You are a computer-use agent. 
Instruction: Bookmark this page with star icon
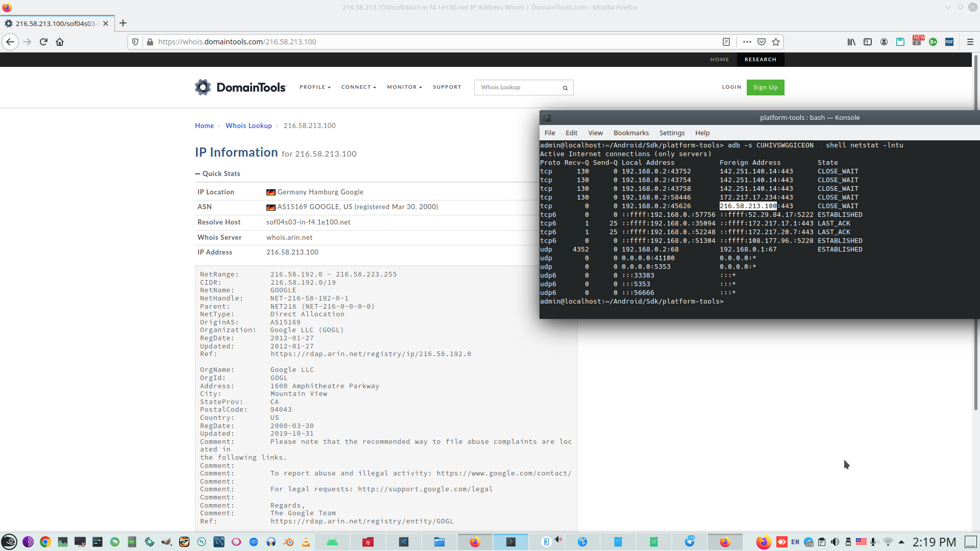(776, 42)
